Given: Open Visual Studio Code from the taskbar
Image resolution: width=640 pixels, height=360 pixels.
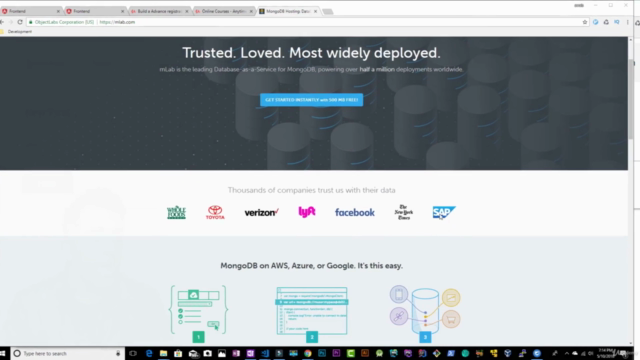Looking at the screenshot, I should point(265,353).
